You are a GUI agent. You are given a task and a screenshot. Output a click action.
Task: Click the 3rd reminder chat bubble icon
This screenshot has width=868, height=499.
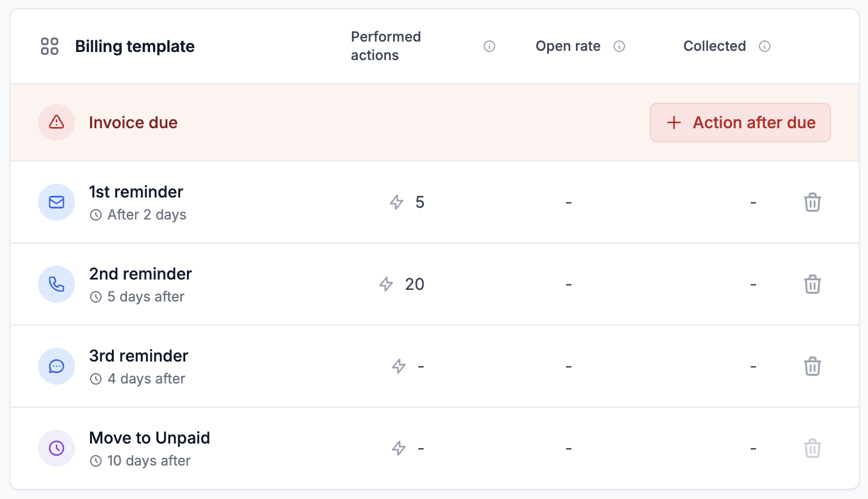[57, 366]
